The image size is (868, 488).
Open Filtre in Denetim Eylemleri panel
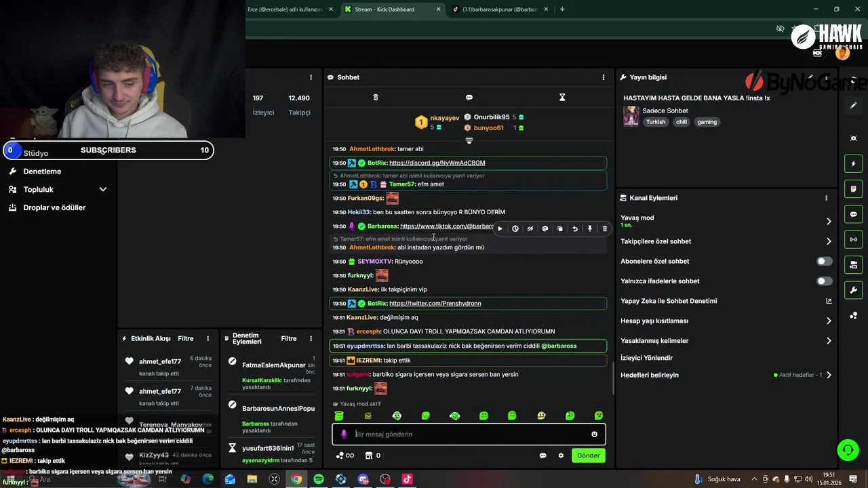[x=289, y=338]
